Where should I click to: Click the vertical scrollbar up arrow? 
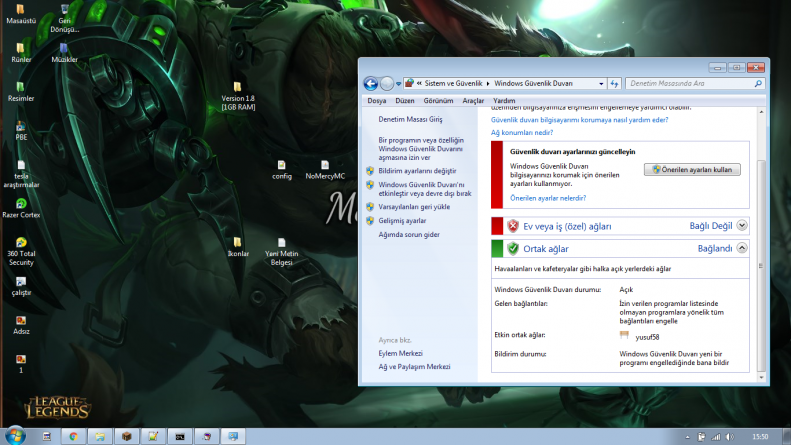point(761,112)
